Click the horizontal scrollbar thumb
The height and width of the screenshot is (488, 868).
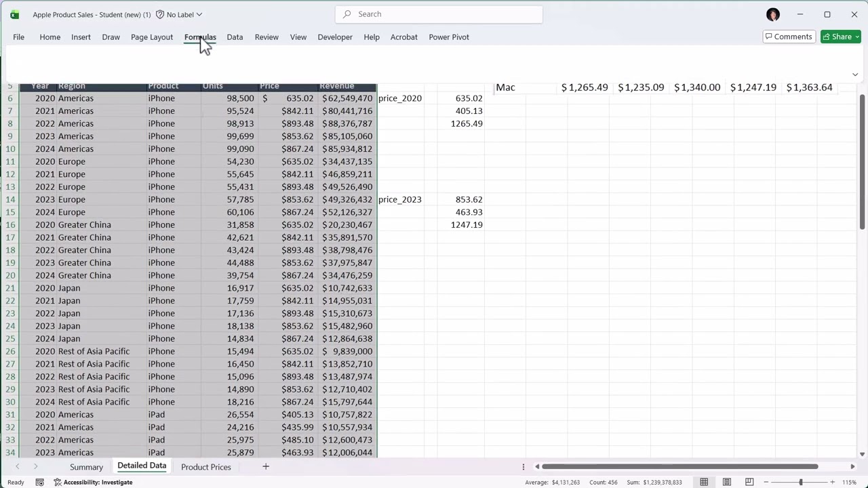click(x=680, y=466)
